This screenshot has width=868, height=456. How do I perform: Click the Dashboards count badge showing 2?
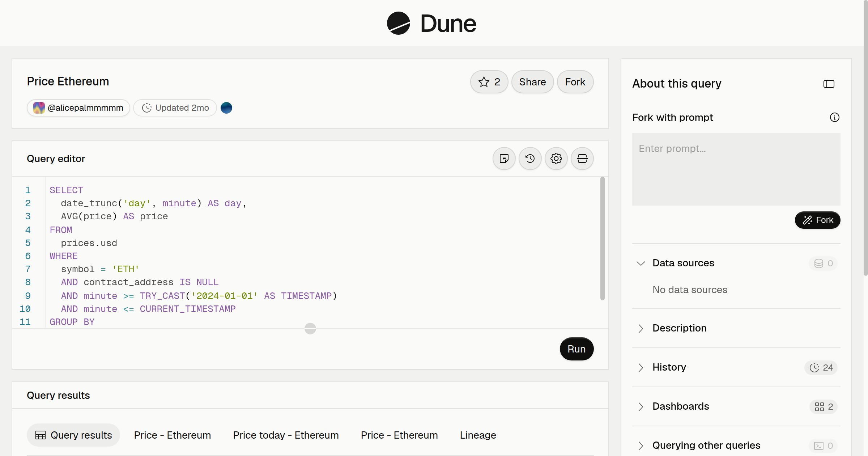824,407
